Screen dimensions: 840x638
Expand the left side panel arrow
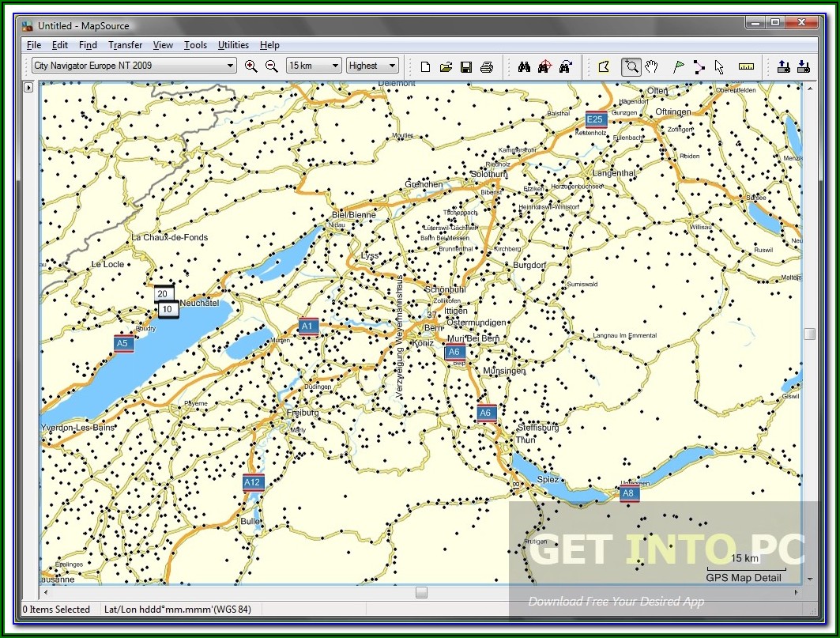tap(28, 88)
